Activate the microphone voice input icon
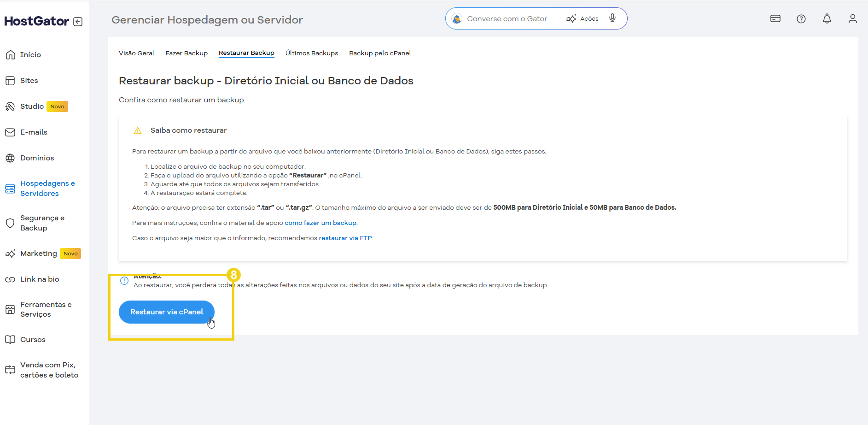 (612, 18)
